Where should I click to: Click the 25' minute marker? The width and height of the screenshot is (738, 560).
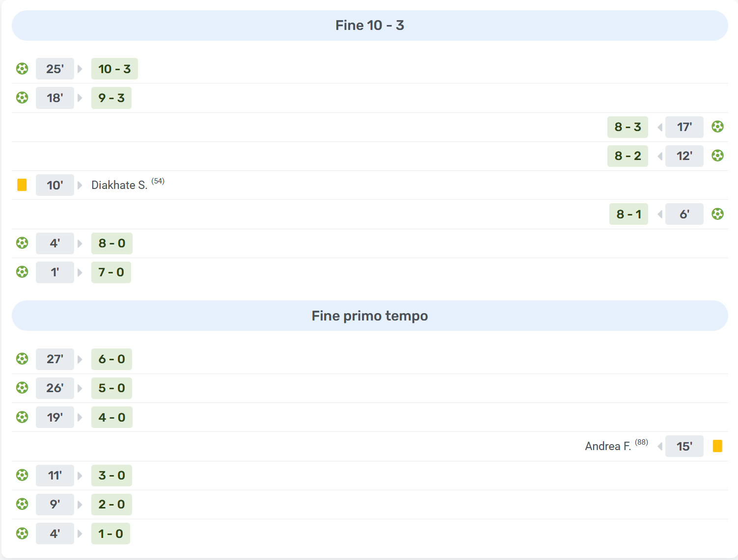(x=55, y=69)
